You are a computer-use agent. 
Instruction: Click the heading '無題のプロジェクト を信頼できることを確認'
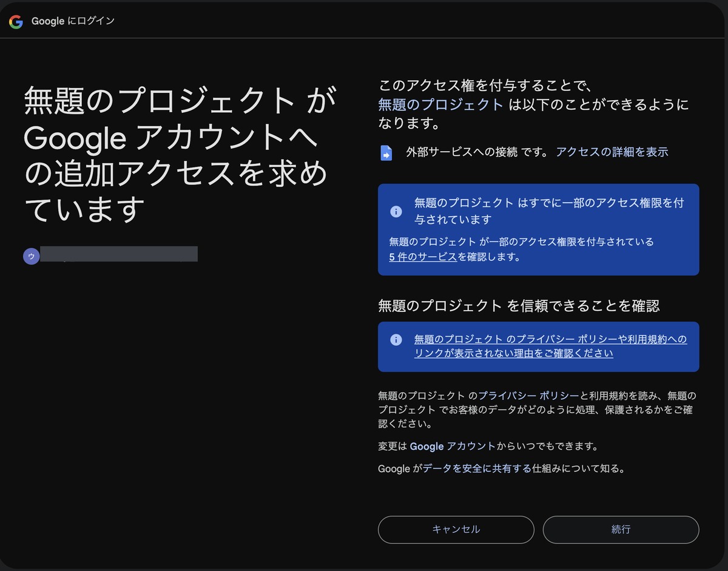519,306
